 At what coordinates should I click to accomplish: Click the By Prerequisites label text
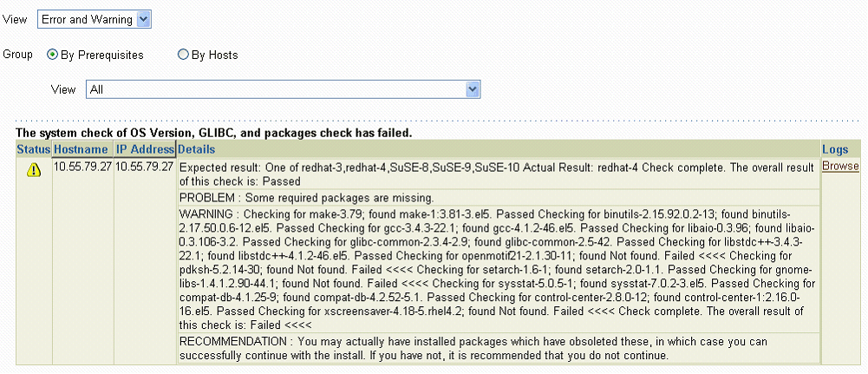101,55
